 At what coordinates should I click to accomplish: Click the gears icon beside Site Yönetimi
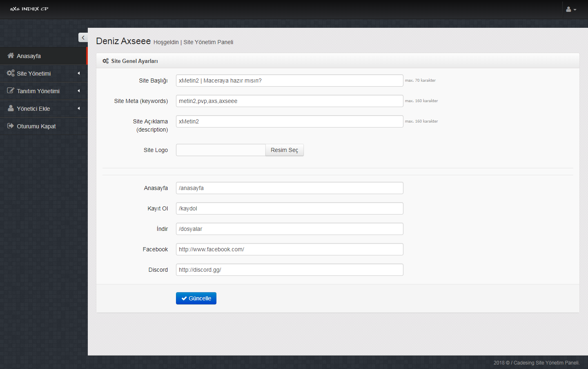click(11, 73)
